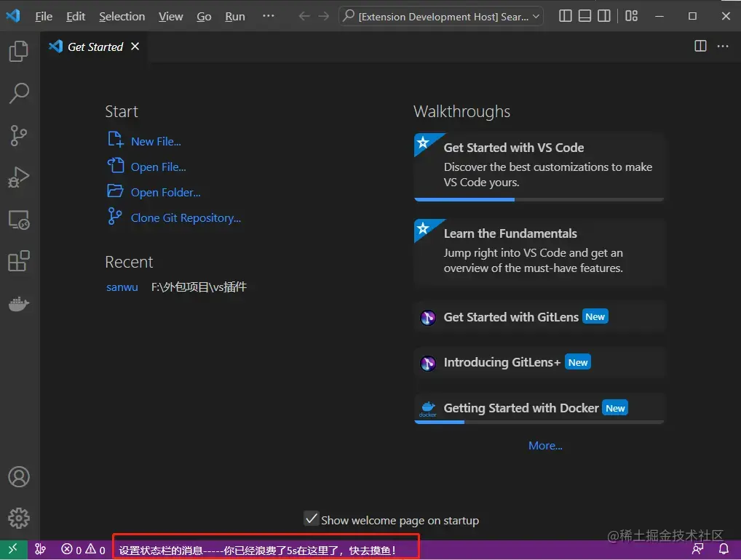The height and width of the screenshot is (560, 741).
Task: Expand the hidden menu bar items ellipsis
Action: pos(269,16)
